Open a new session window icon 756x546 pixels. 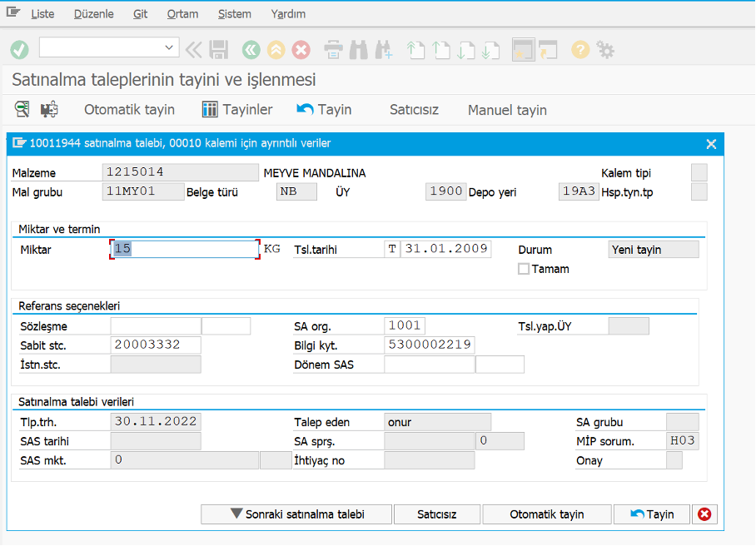[523, 50]
